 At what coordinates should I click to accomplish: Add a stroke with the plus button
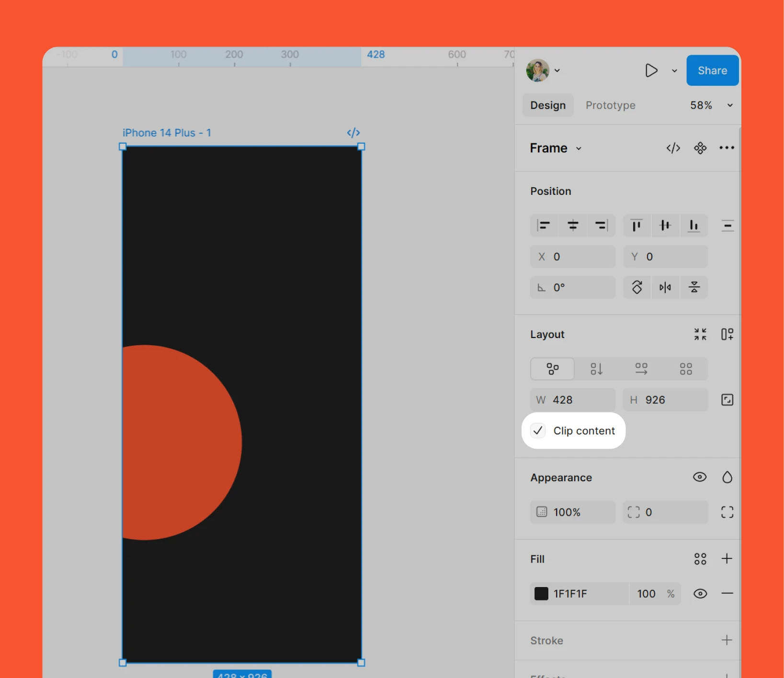pos(727,640)
